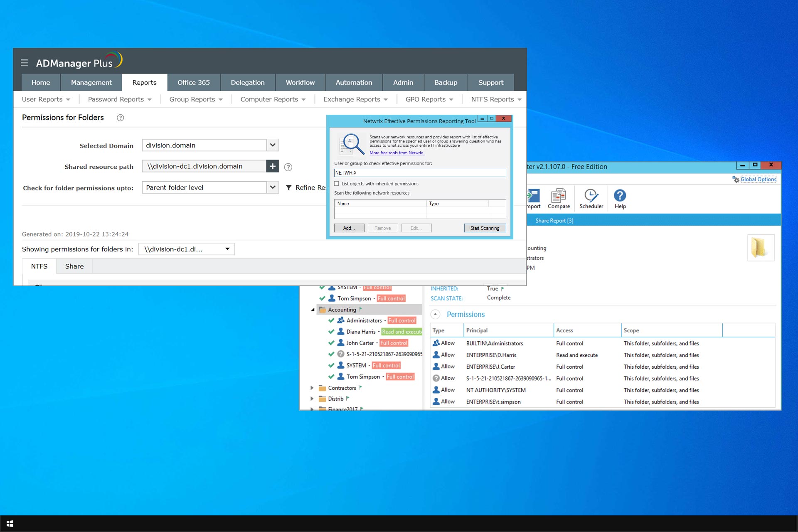Enable the NTFS tab view
The image size is (798, 532).
[39, 266]
